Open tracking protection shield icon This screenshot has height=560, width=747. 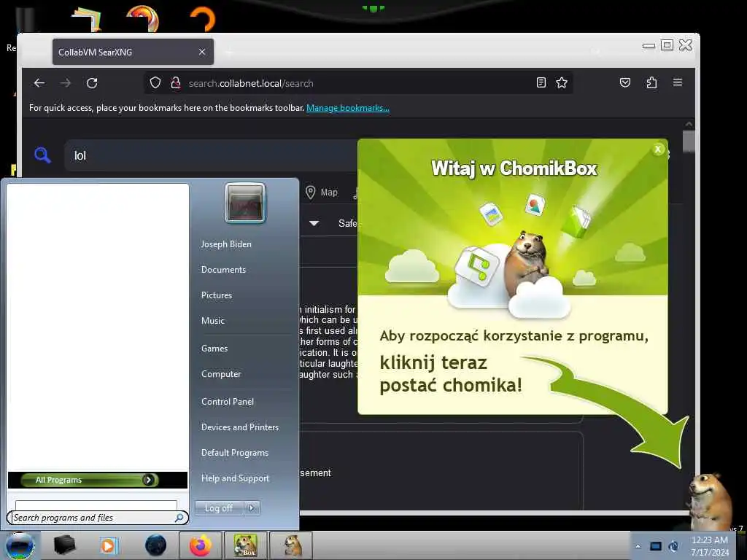[x=155, y=83]
